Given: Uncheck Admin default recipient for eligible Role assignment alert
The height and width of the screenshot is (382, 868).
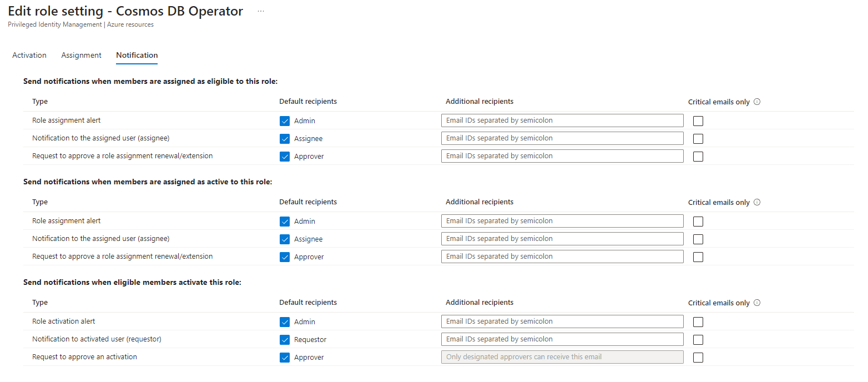Looking at the screenshot, I should tap(285, 121).
